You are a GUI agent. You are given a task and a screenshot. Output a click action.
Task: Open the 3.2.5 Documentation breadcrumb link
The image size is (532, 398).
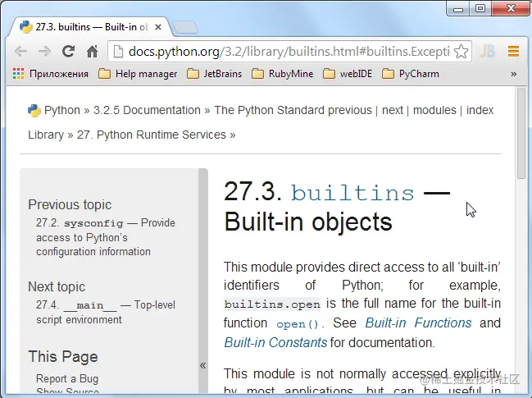coord(147,110)
